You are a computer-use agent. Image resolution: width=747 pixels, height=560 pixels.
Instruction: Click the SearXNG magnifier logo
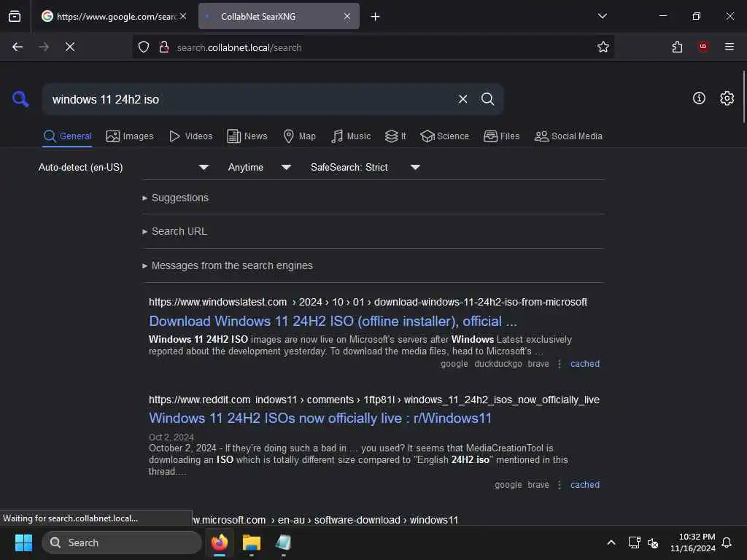click(x=20, y=99)
